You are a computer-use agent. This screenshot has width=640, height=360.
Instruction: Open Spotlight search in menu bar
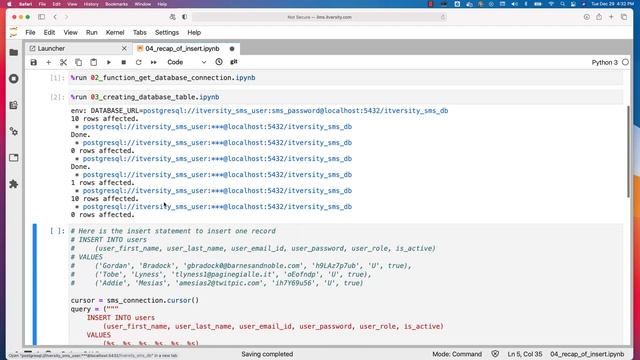coord(562,4)
